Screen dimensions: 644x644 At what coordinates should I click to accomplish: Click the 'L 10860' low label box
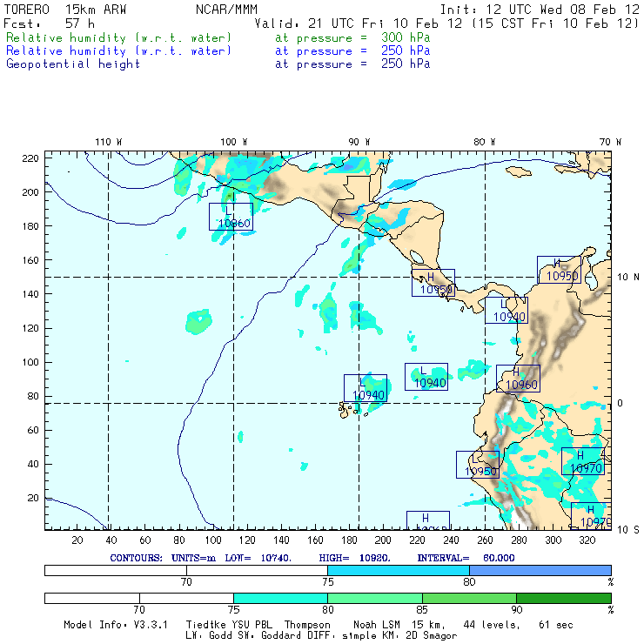click(231, 217)
